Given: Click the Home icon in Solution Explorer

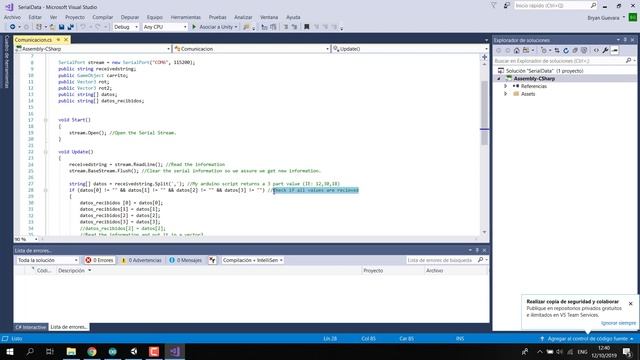Looking at the screenshot, I should click(x=517, y=50).
